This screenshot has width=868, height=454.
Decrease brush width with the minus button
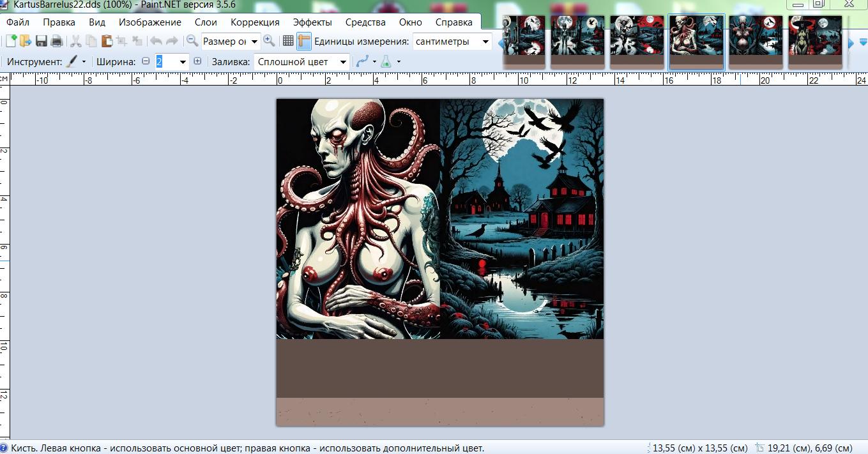coord(146,62)
